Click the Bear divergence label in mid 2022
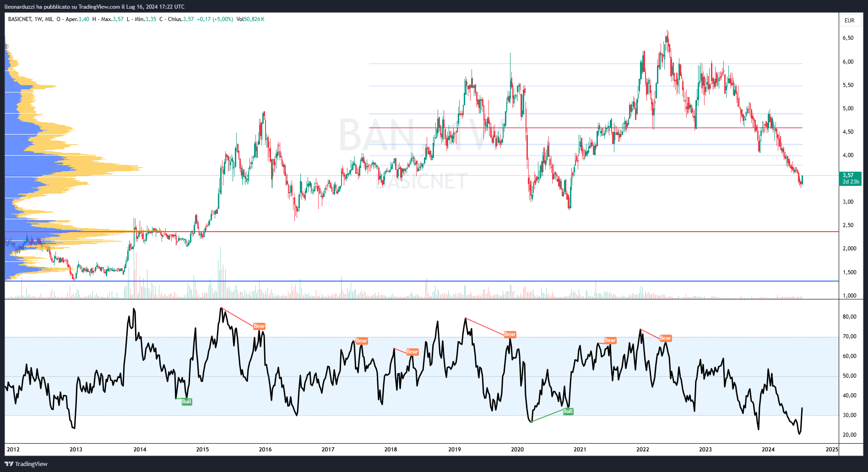 pos(666,338)
